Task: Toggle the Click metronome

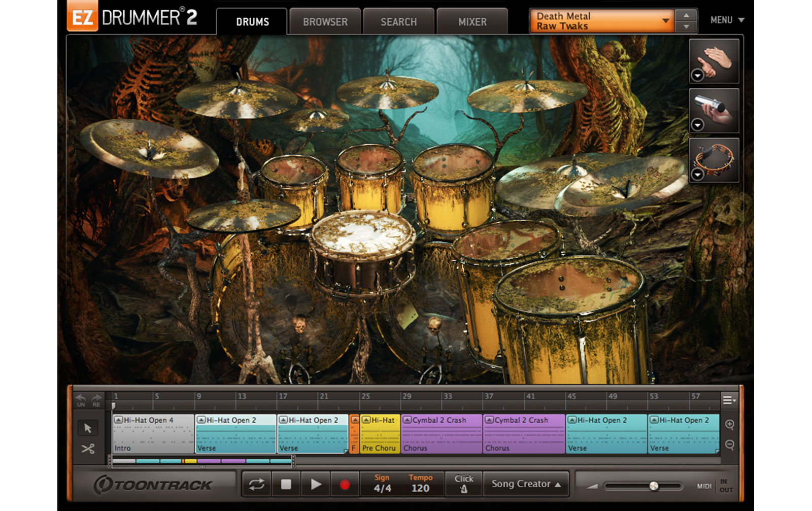Action: click(463, 484)
